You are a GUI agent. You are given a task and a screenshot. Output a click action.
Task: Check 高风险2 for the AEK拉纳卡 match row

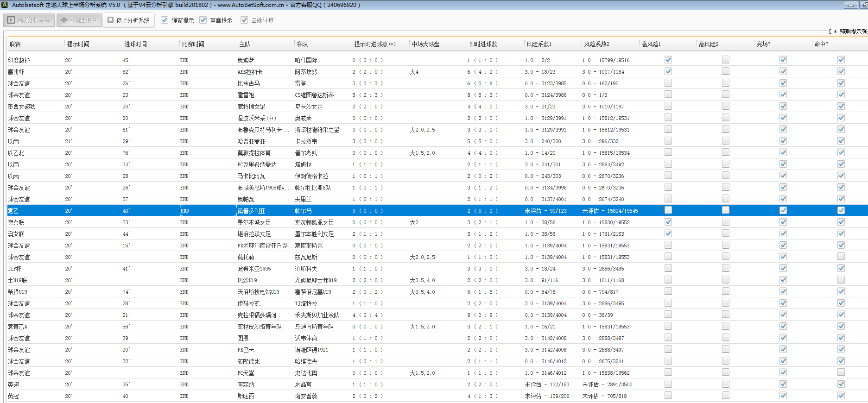(x=725, y=71)
